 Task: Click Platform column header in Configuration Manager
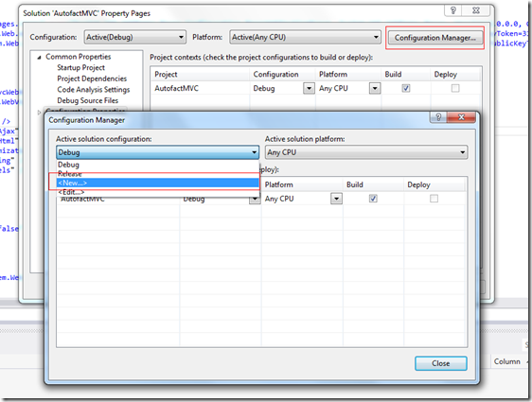pyautogui.click(x=302, y=184)
